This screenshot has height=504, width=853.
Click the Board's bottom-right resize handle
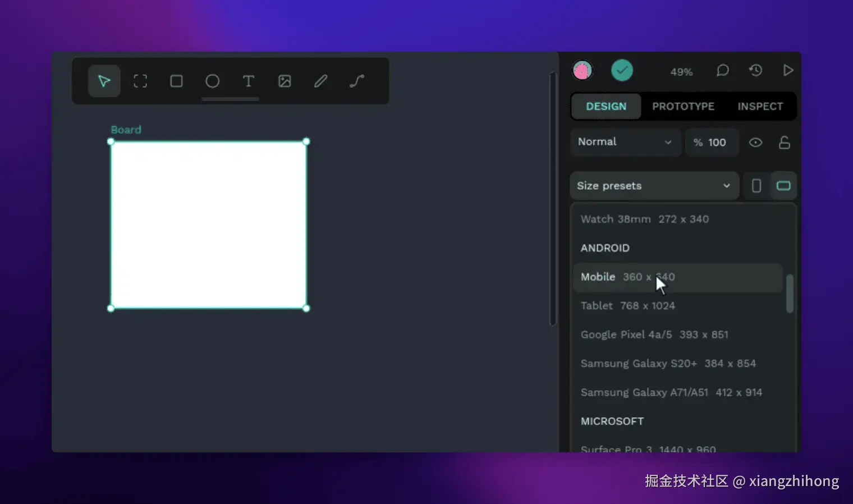point(306,308)
